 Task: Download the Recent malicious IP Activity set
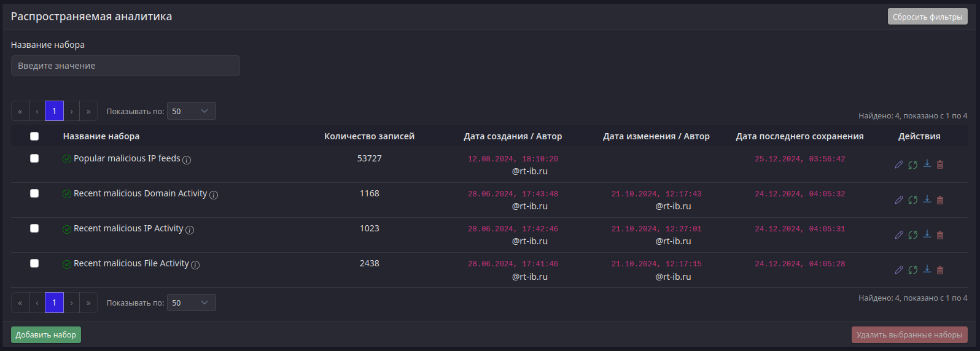pyautogui.click(x=927, y=234)
